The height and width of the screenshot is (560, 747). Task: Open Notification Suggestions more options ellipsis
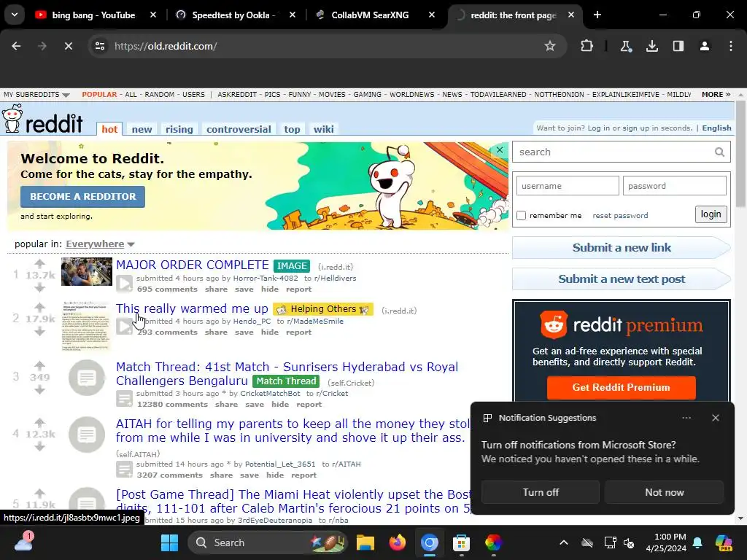[x=686, y=418]
